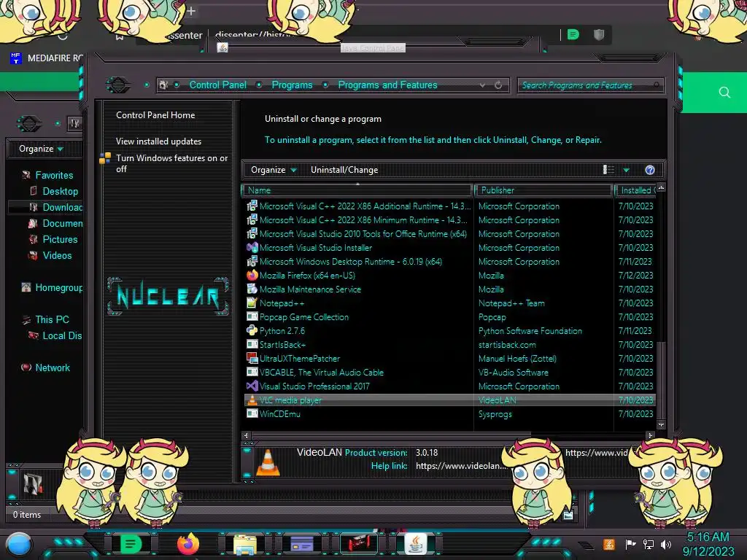Open the help question mark icon
Screen dimensions: 747x560
(x=650, y=170)
